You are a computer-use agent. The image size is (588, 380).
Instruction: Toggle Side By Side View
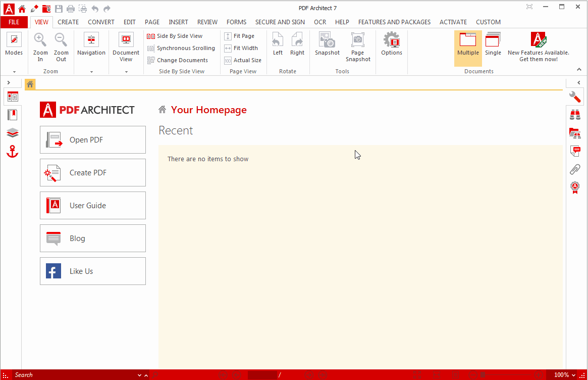tap(175, 36)
